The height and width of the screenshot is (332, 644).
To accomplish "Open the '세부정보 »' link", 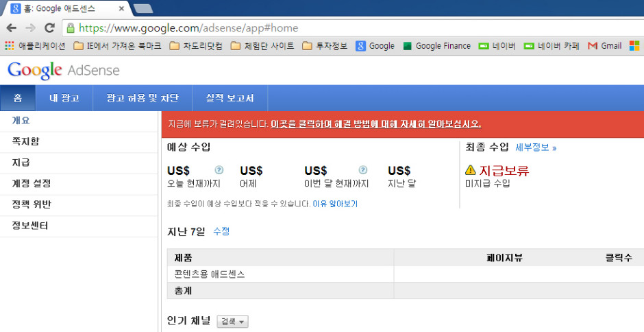I will point(536,147).
